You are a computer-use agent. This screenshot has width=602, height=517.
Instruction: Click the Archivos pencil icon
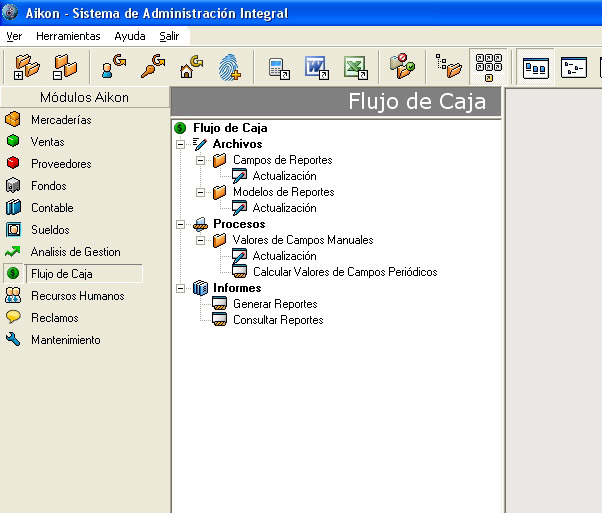[x=200, y=144]
